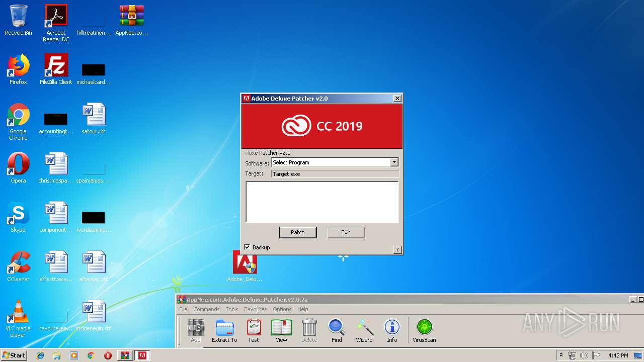Click View icon in WinRAR toolbar
Image resolution: width=644 pixels, height=362 pixels.
pyautogui.click(x=281, y=331)
